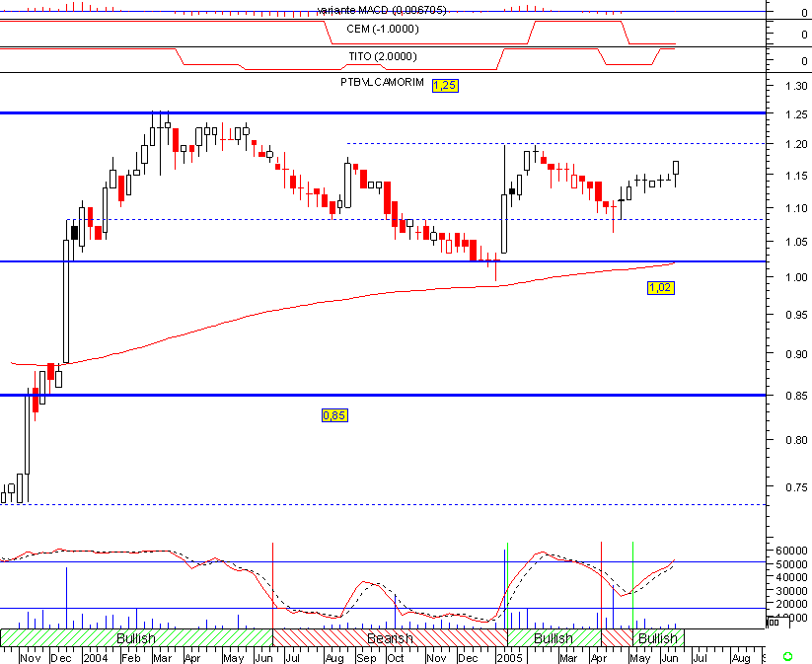Click the green vertical marker at January 2005

point(507,585)
